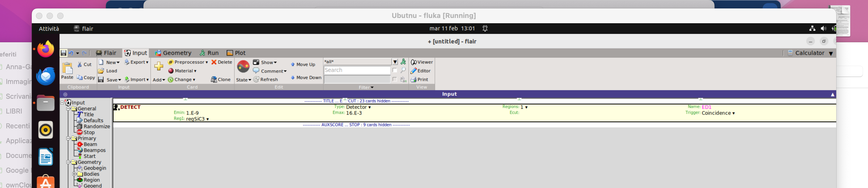868x188 pixels.
Task: Click the undo arrow icon
Action: click(71, 53)
